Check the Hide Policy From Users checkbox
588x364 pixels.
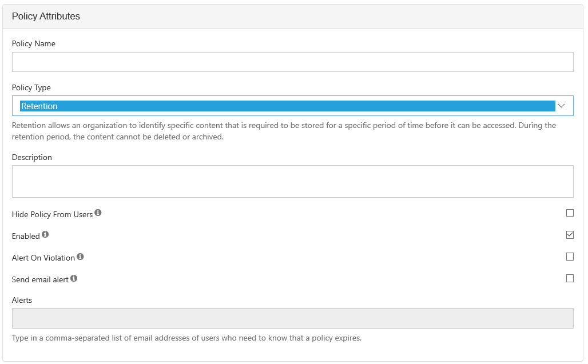click(x=570, y=213)
